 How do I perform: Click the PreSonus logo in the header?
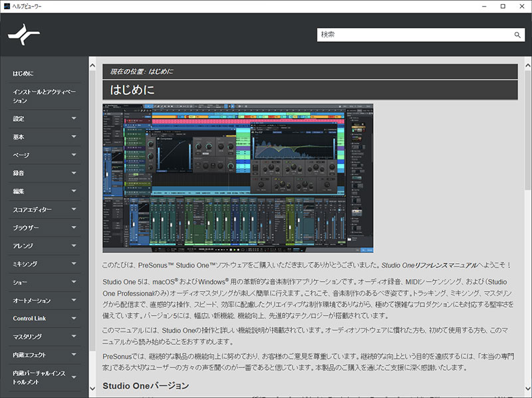pyautogui.click(x=24, y=35)
